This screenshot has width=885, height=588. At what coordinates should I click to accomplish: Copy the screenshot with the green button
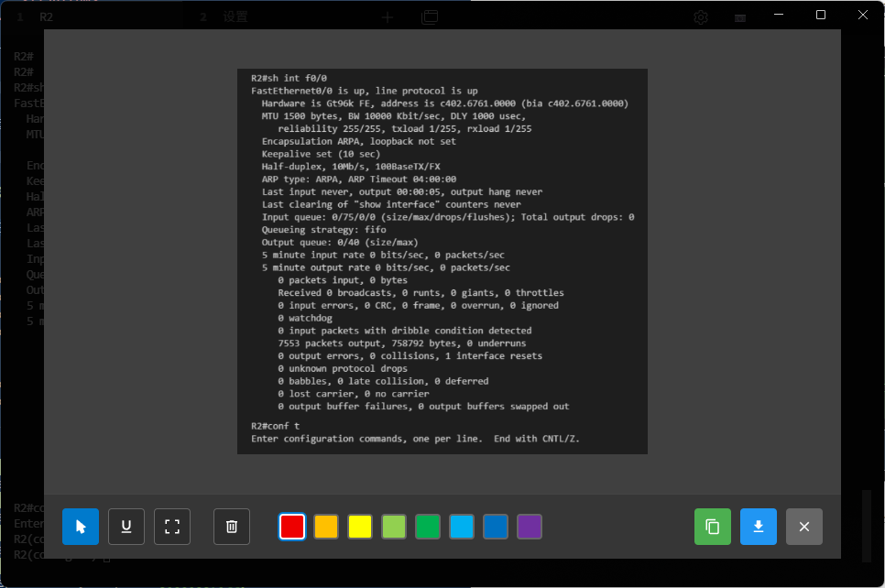pos(713,527)
